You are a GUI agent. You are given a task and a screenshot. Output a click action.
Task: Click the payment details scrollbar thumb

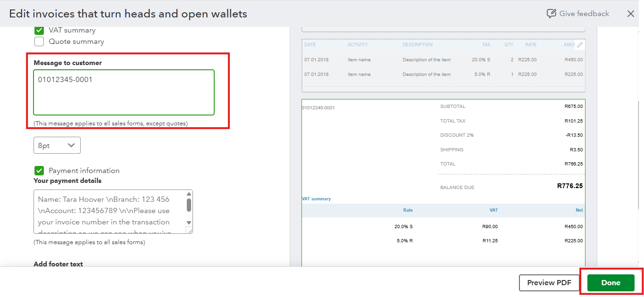coord(189,205)
